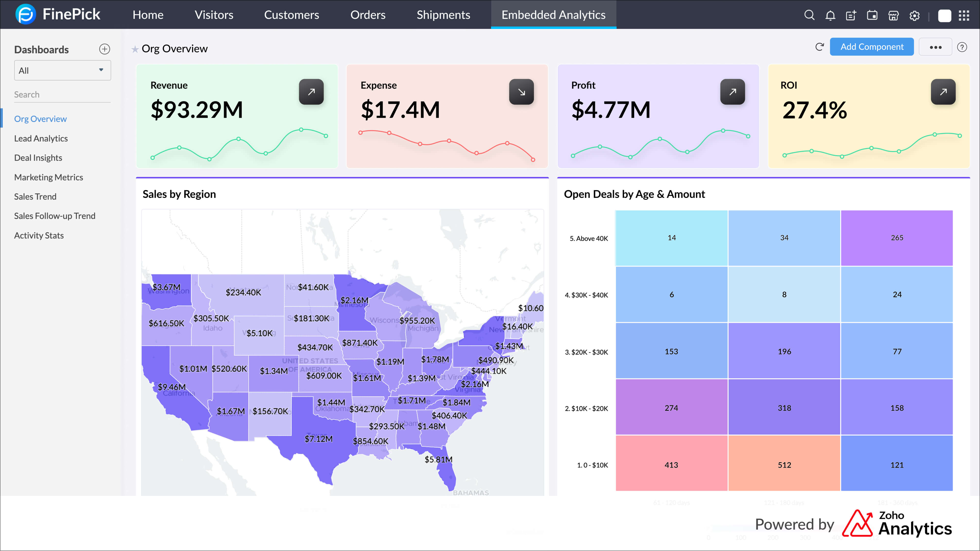The height and width of the screenshot is (551, 980).
Task: Click the Add Component button
Action: tap(872, 47)
